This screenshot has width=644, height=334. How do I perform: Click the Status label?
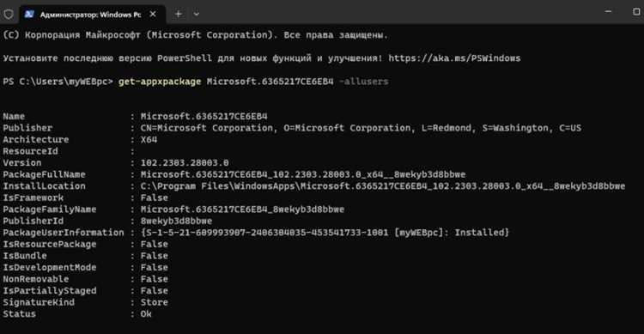point(19,314)
